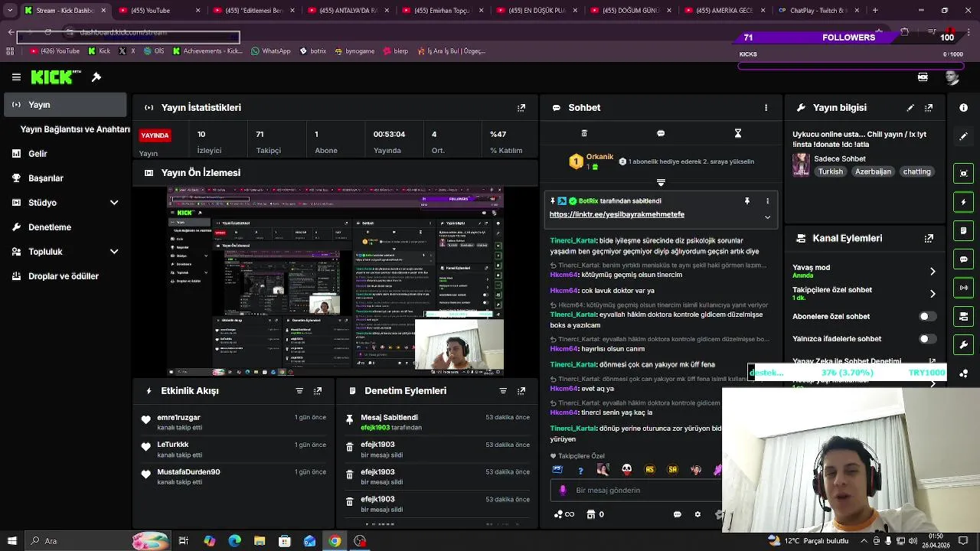Image resolution: width=980 pixels, height=551 pixels.
Task: Open Chrome from the Windows taskbar
Action: click(x=335, y=541)
